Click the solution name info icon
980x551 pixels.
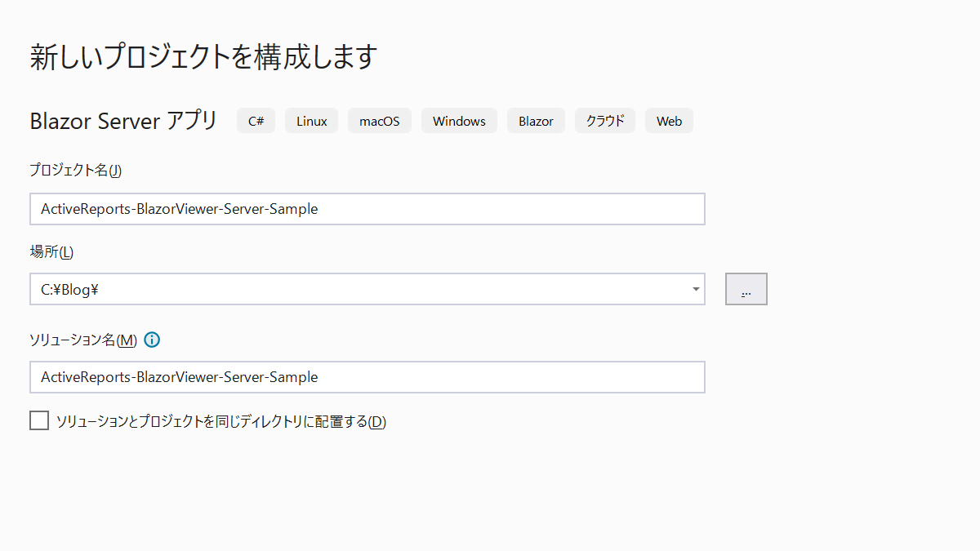[x=151, y=340]
